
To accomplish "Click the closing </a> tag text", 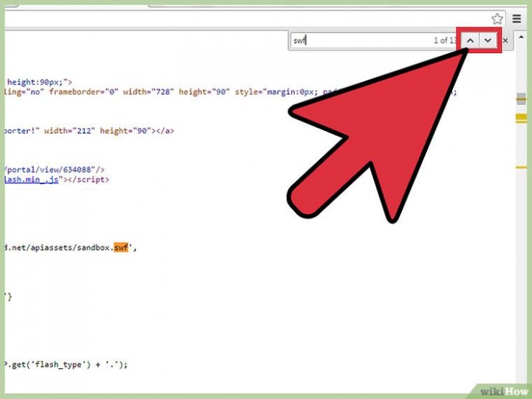I will coord(165,131).
